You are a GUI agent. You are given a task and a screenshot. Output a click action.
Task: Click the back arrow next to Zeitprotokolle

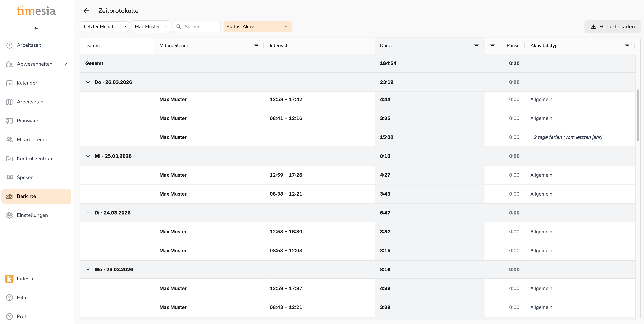(x=86, y=11)
